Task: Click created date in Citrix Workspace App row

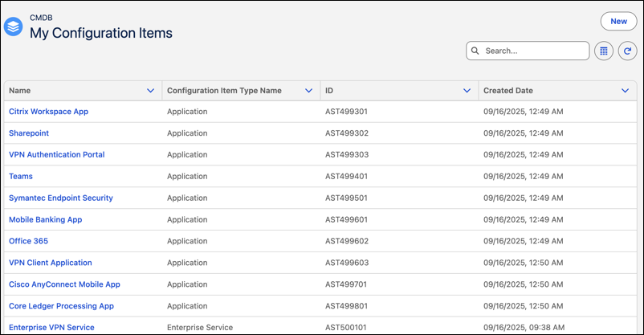Action: point(523,112)
